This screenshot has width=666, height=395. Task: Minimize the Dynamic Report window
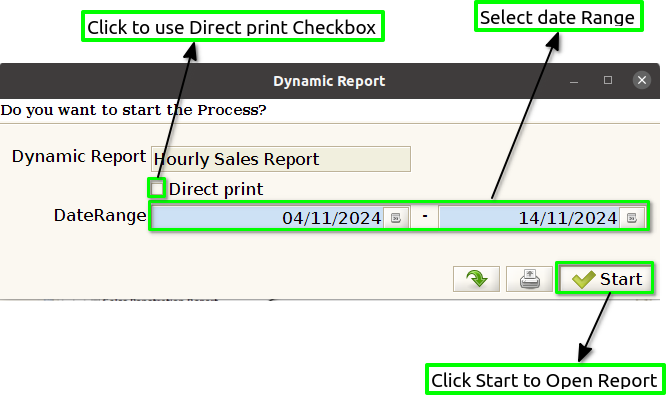point(574,81)
